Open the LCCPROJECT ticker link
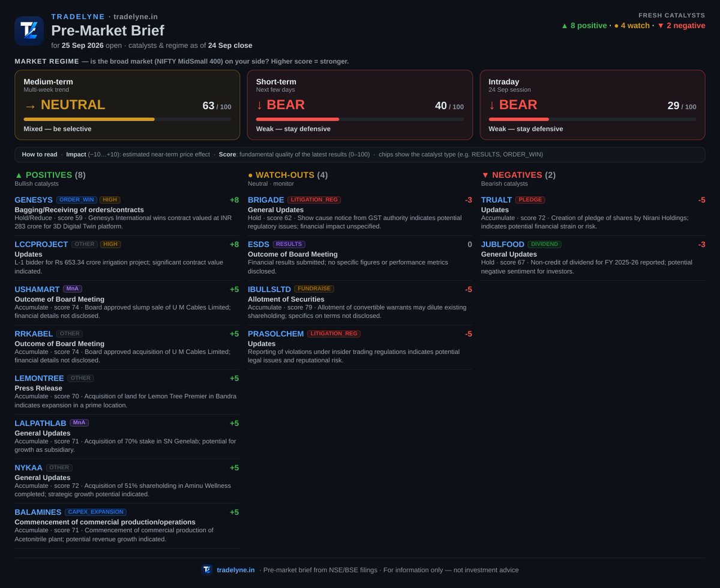The height and width of the screenshot is (588, 720). 41,244
